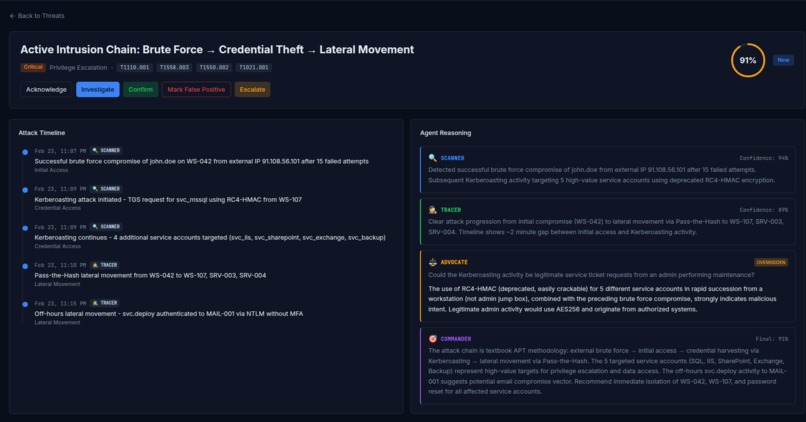Image resolution: width=806 pixels, height=422 pixels.
Task: Click the OVERRIDDEN badge on the Advocate card
Action: [771, 262]
